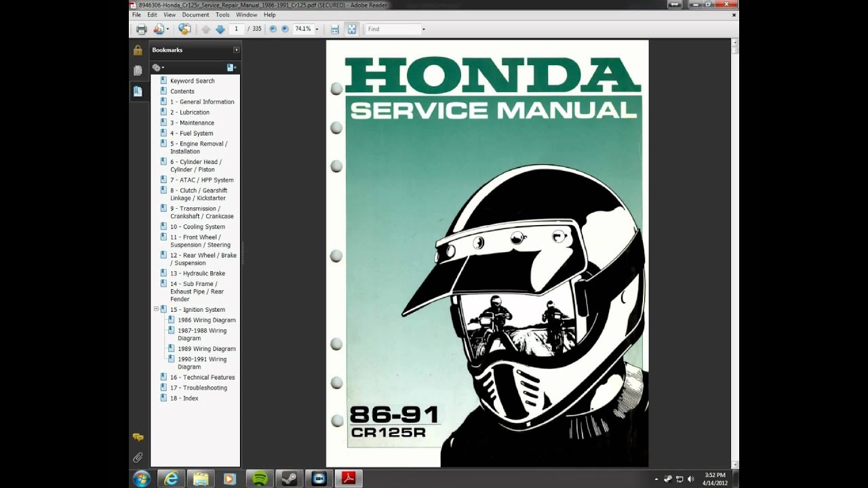Click the expand current bookmark icon
The width and height of the screenshot is (868, 488).
(x=231, y=67)
